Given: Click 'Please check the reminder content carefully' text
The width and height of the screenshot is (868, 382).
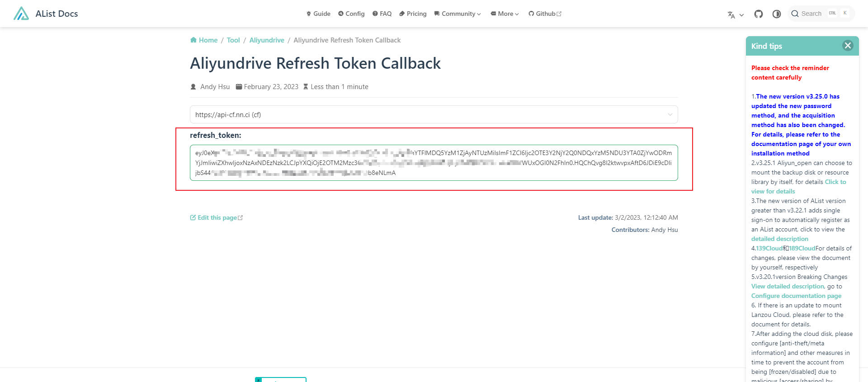Looking at the screenshot, I should (x=790, y=73).
